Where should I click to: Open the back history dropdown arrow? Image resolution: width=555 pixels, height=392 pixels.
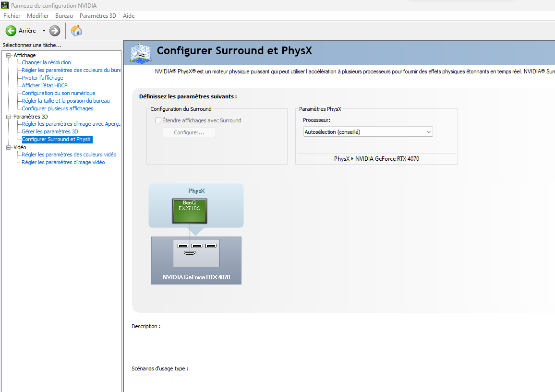click(44, 31)
